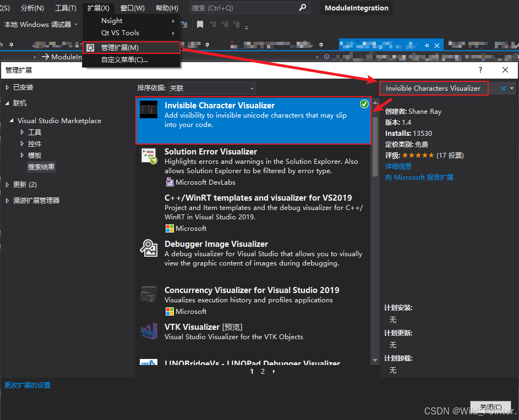Expand the 漫游扩展管理器 node
519x420 pixels.
pos(7,201)
